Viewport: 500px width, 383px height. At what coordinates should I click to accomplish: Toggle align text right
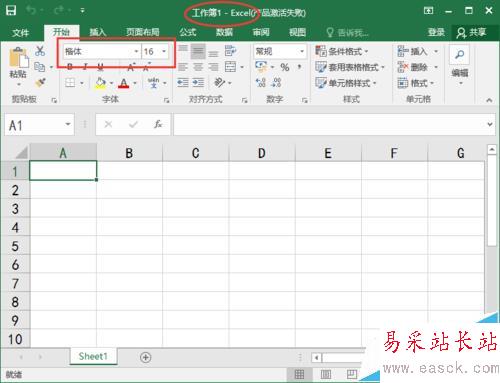tap(213, 67)
